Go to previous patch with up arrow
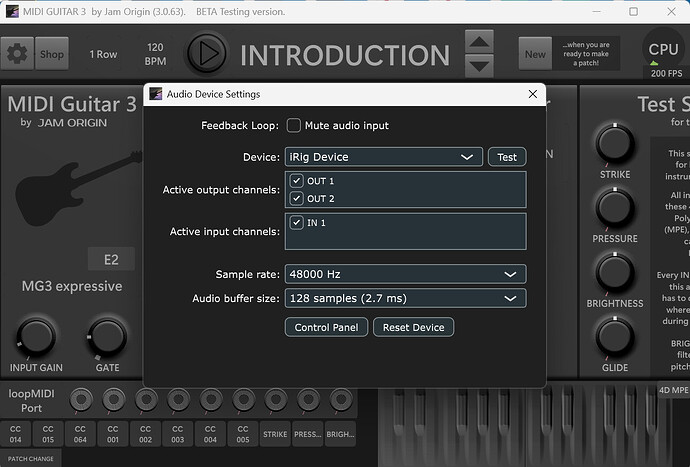 pos(480,42)
